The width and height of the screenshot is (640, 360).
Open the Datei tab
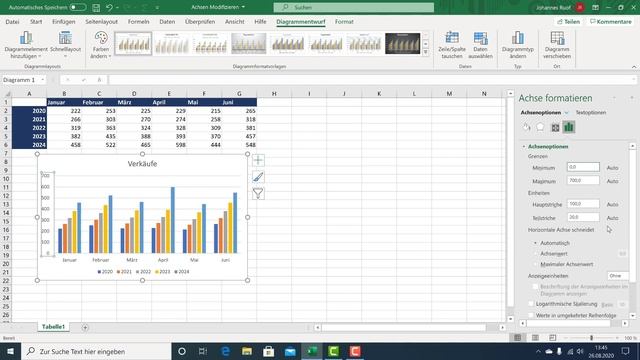12,22
